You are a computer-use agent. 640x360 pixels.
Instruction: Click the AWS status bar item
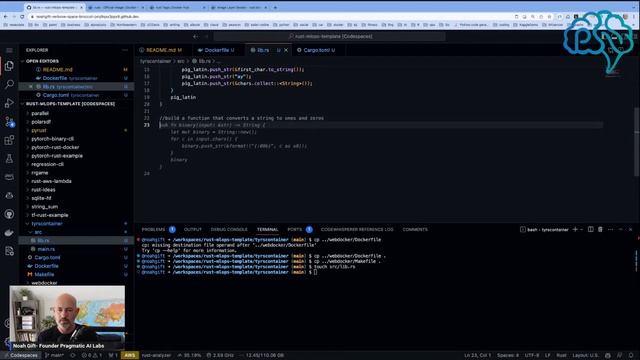tap(130, 356)
